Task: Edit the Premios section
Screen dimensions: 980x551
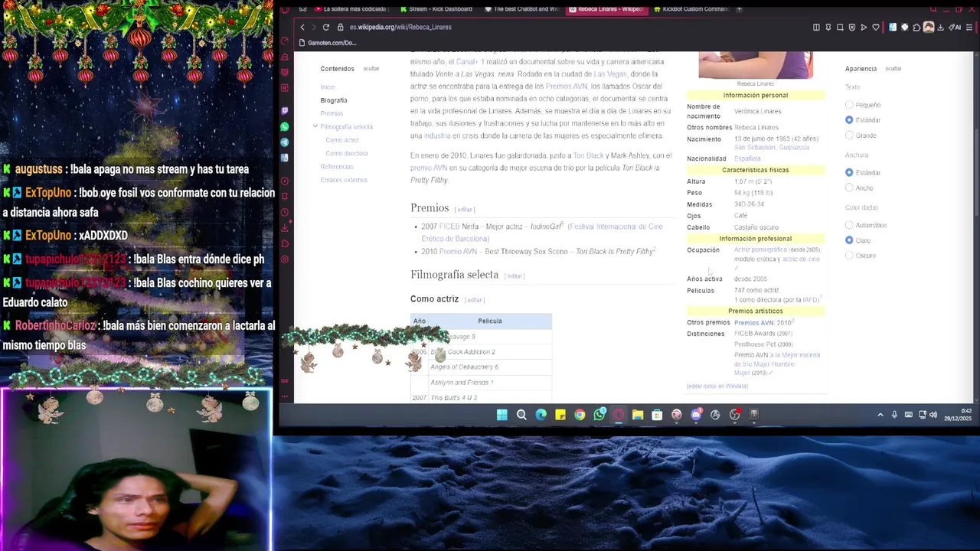Action: [465, 210]
